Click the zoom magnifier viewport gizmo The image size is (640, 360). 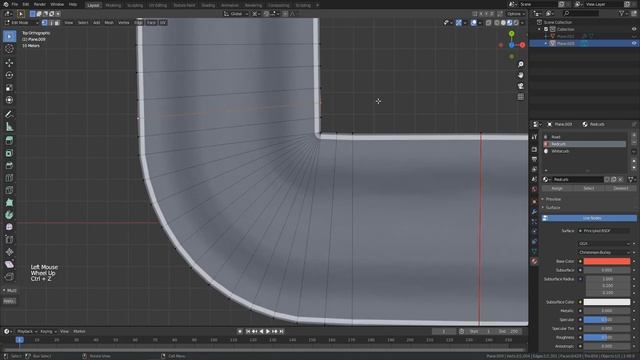520,64
